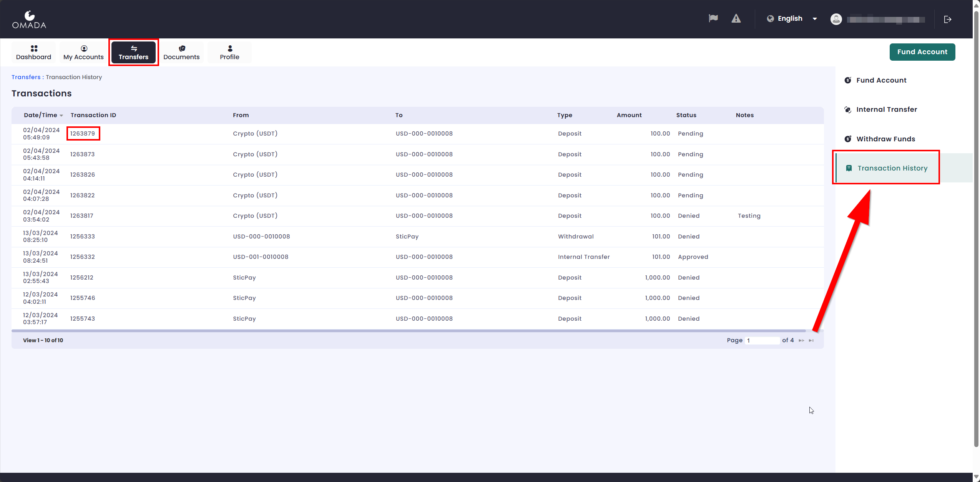This screenshot has height=482, width=980.
Task: Open the Profile tab
Action: point(229,53)
